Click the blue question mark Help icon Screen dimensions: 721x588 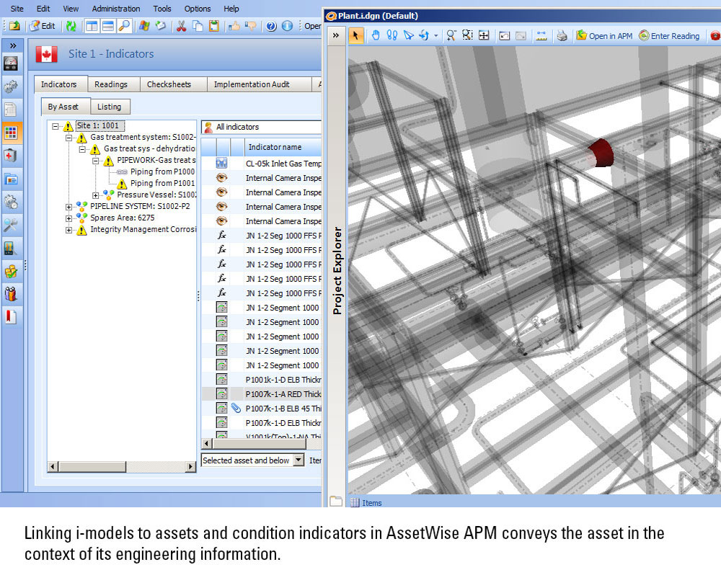click(271, 26)
